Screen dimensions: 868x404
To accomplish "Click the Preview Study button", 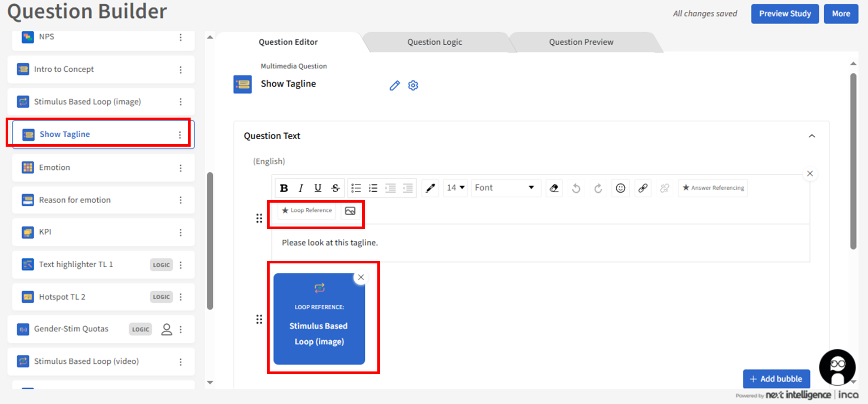I will click(785, 14).
